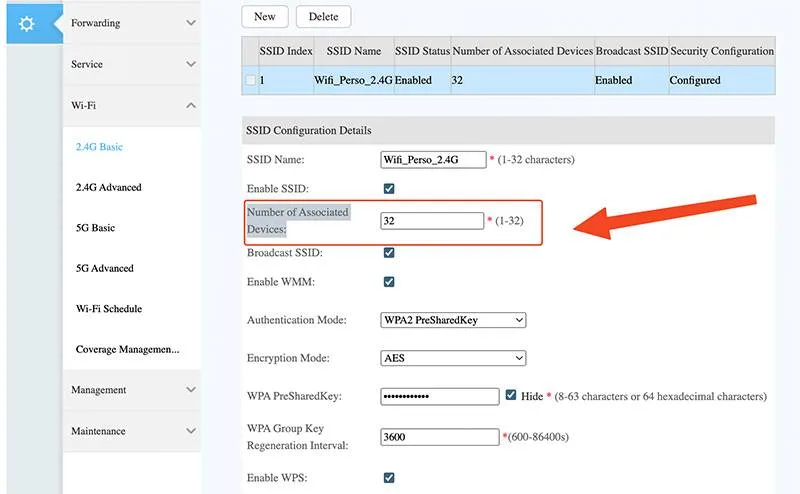
Task: Go to 5G Advanced settings
Action: coord(104,268)
